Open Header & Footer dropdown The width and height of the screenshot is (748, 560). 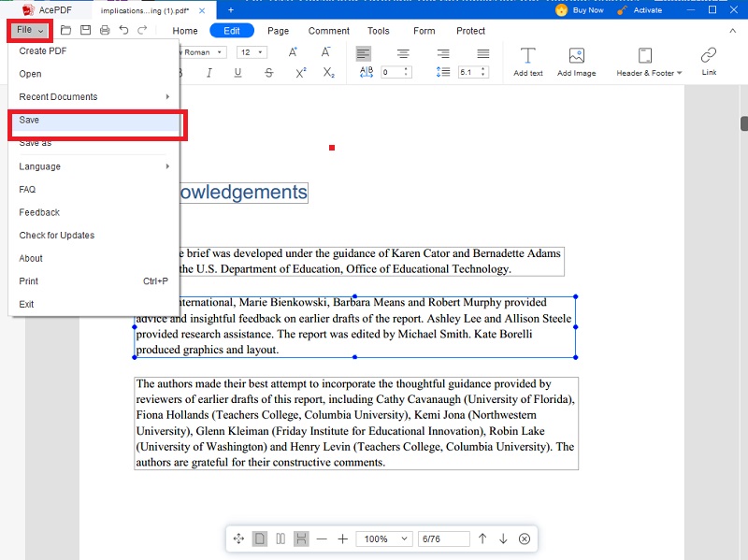click(649, 62)
